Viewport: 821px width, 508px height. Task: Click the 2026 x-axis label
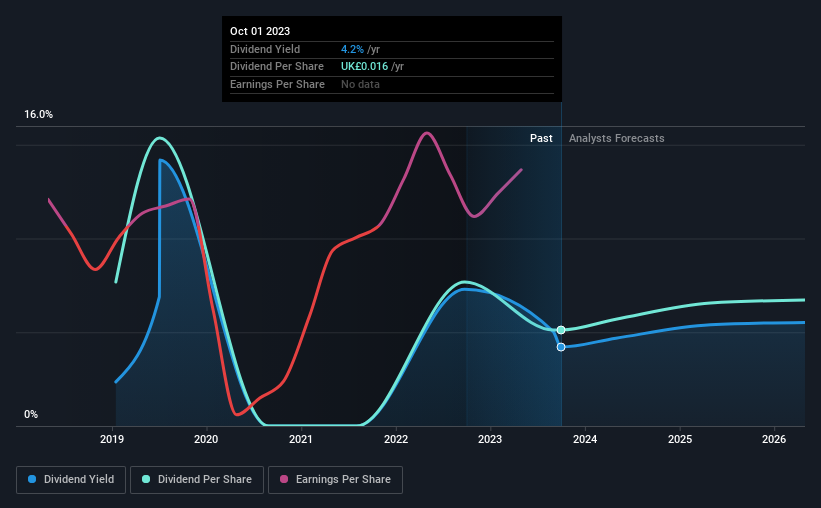774,439
